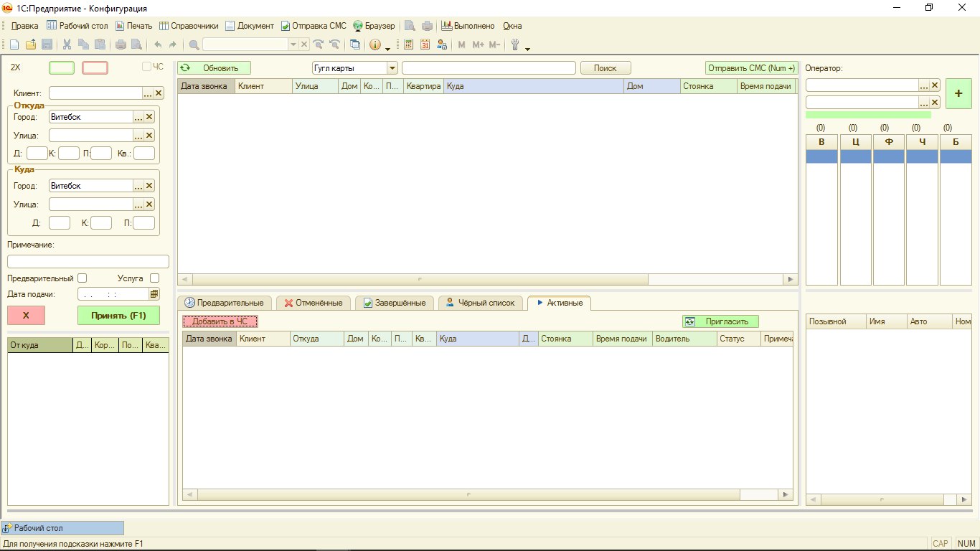Click the Undo arrow icon
The image size is (980, 551).
[158, 44]
